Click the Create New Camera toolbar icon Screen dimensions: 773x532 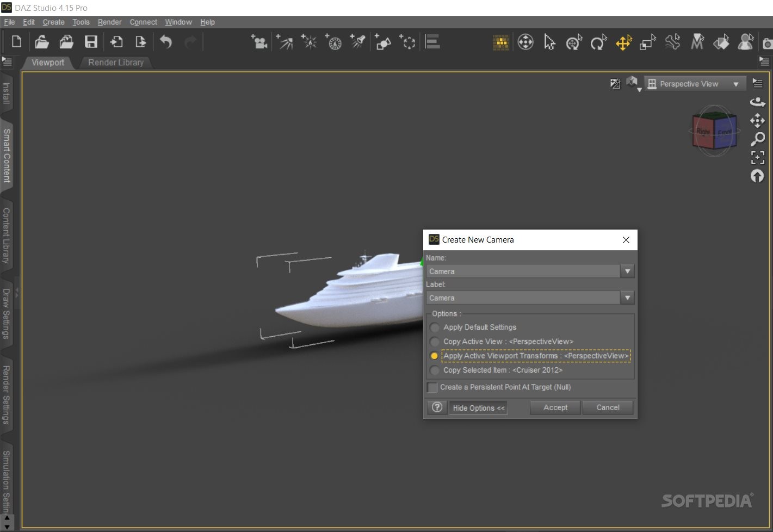[259, 42]
